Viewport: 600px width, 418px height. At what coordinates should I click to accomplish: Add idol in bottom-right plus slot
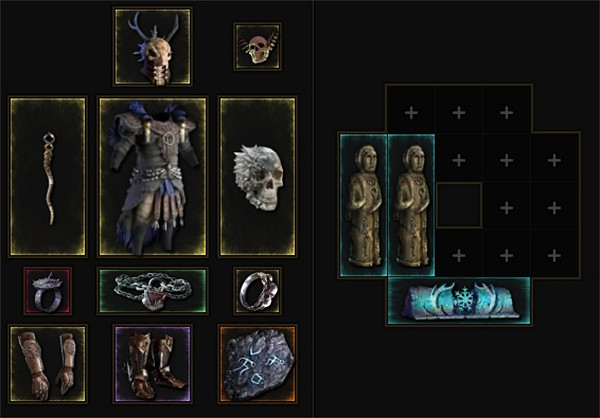pos(554,255)
